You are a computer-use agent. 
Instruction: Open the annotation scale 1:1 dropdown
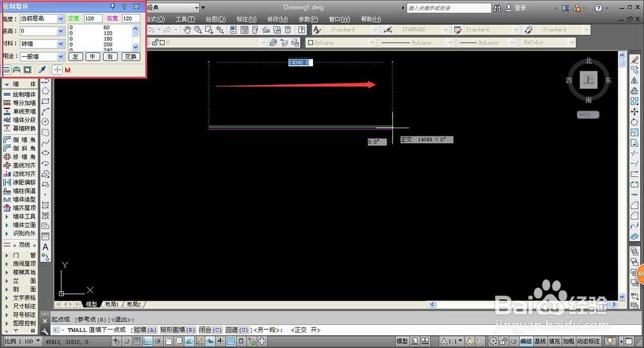click(x=452, y=341)
